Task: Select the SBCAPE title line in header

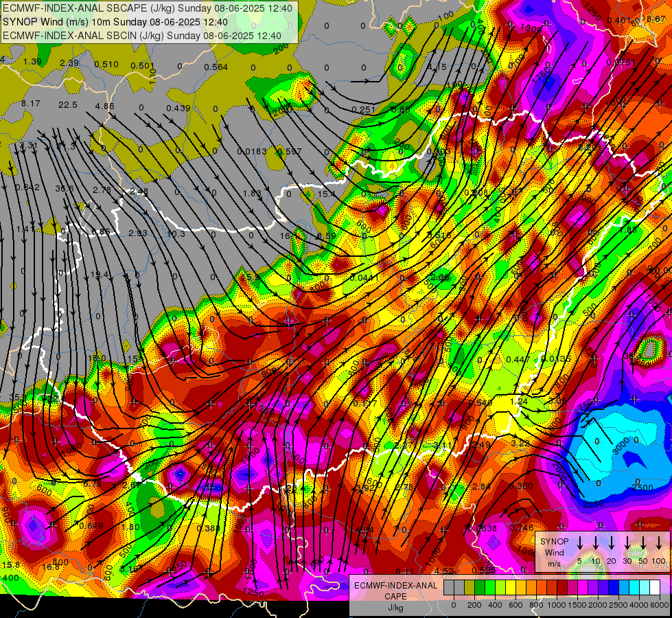Action: coord(148,8)
